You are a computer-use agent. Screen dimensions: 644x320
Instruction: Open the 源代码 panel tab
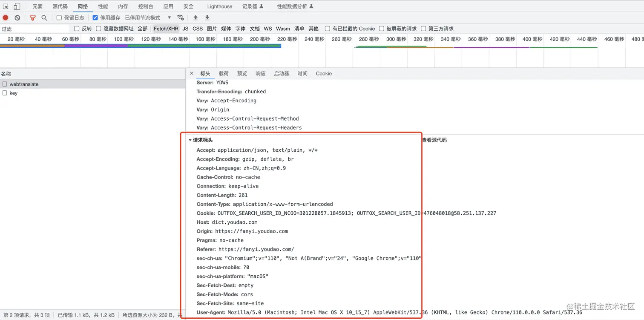tap(60, 6)
